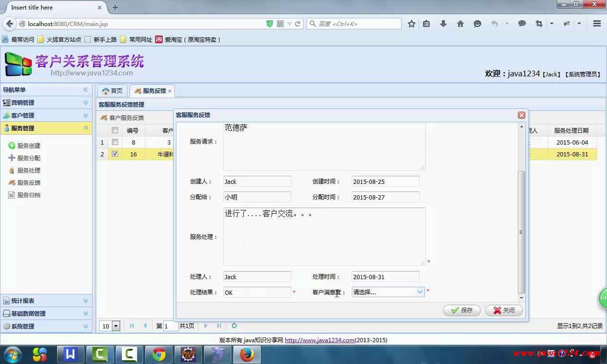Viewport: 607px width, 364px height.
Task: Open Firefox hamburger menu
Action: tap(597, 24)
